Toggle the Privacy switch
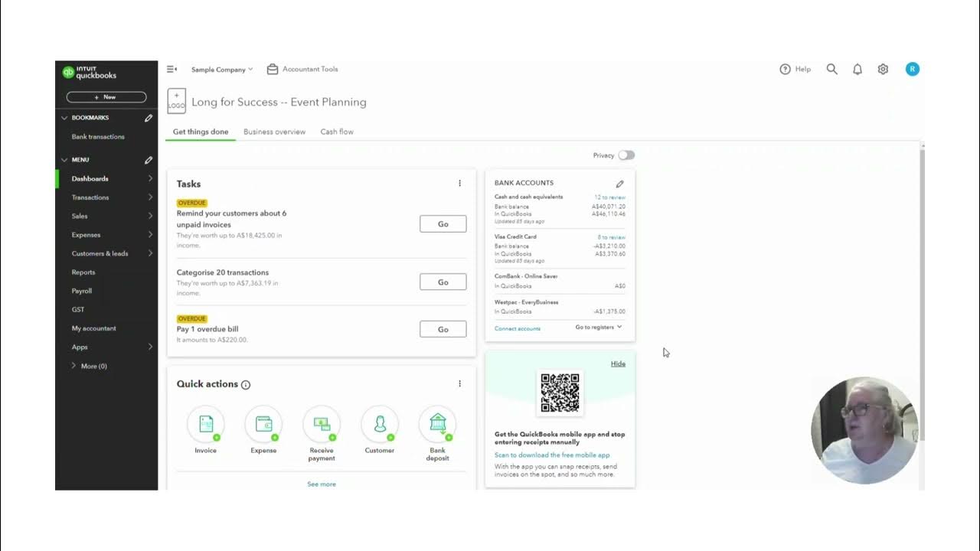 [626, 155]
